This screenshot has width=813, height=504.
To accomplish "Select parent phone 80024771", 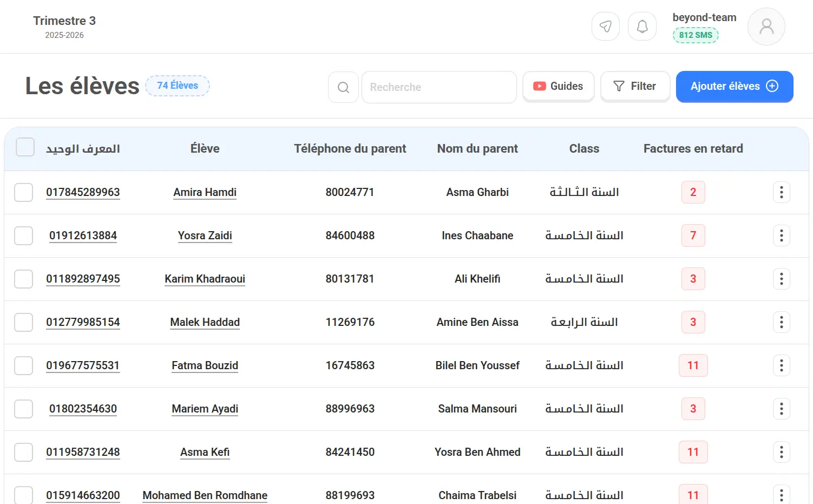I will [x=350, y=192].
